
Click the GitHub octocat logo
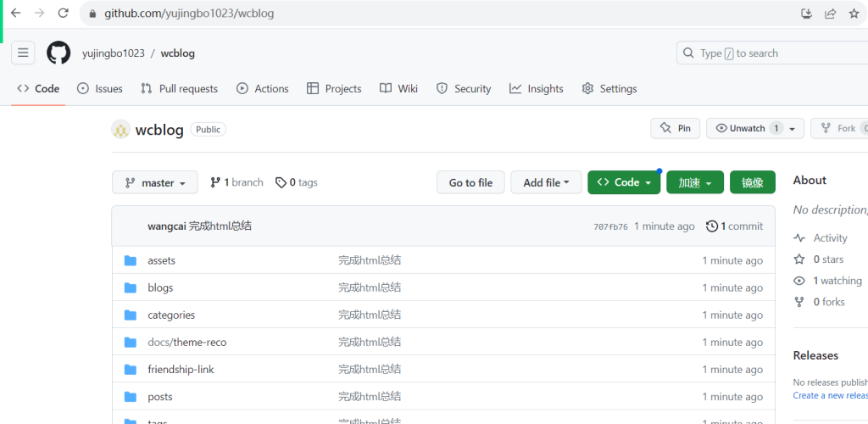coord(58,53)
